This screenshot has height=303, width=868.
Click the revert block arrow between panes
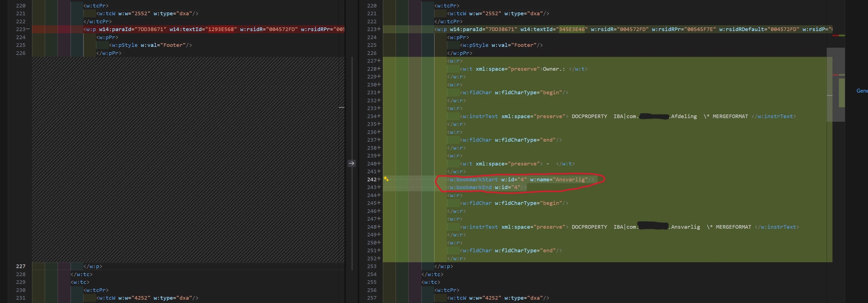click(351, 163)
